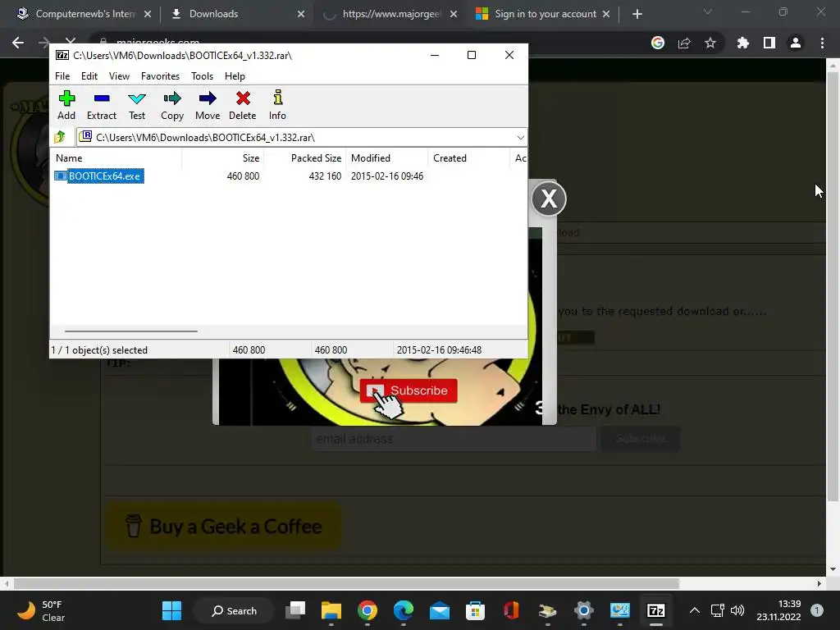Image resolution: width=840 pixels, height=630 pixels.
Task: Open taskbar Search box
Action: point(234,610)
